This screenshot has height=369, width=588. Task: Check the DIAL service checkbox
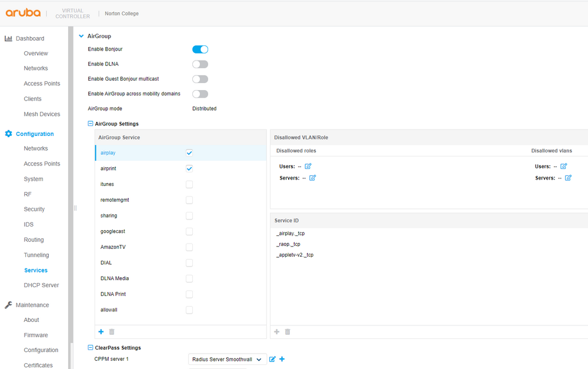pos(189,262)
